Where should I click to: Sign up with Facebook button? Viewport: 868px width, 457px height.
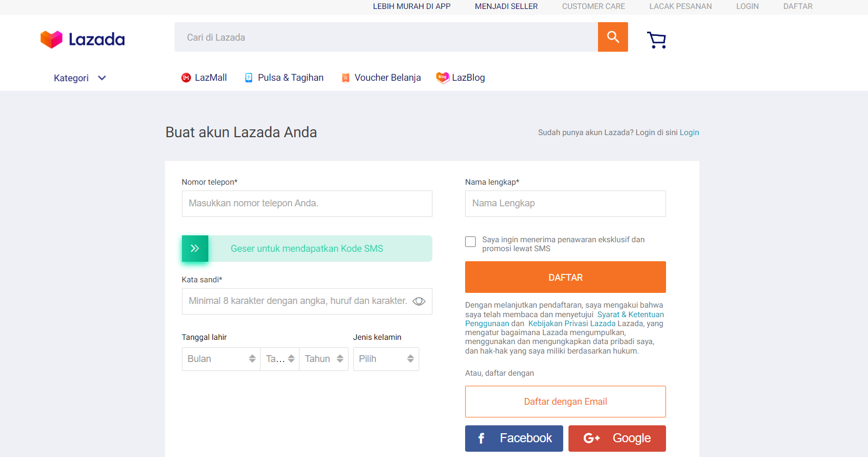514,439
